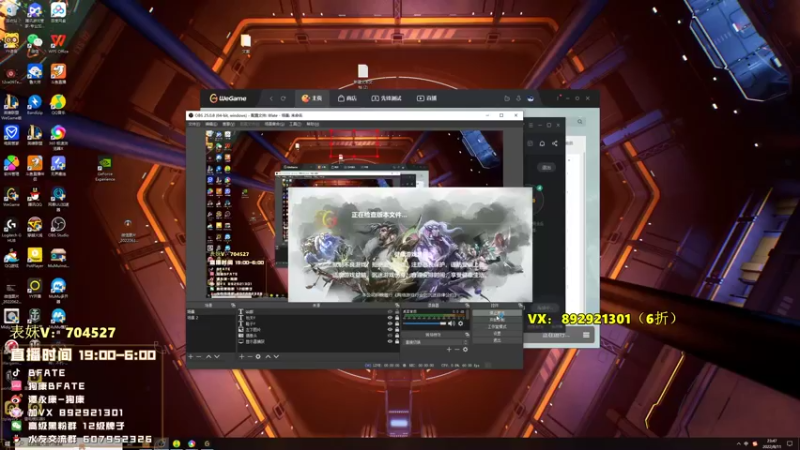Open the share icon in the dark side window
Image resolution: width=800 pixels, height=450 pixels.
(555, 143)
